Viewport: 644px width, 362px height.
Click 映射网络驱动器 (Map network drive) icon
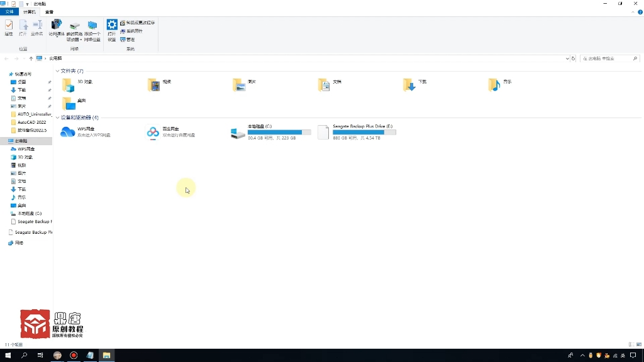pyautogui.click(x=75, y=28)
